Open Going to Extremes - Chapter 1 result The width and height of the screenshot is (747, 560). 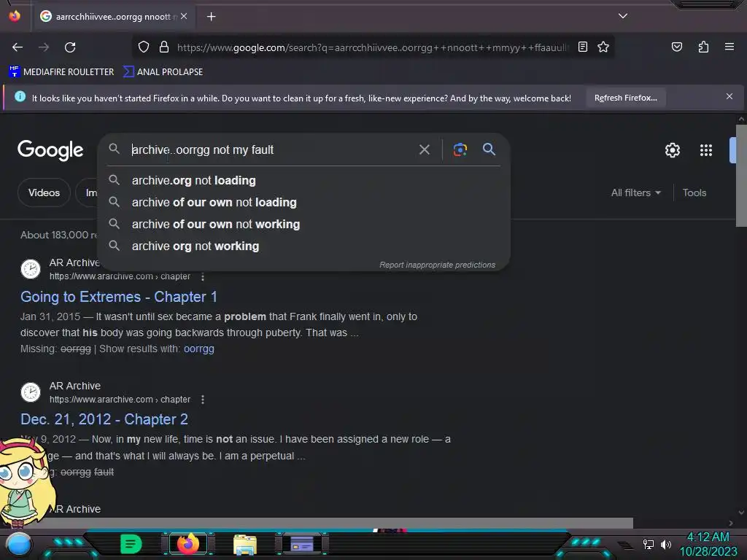[x=119, y=297]
